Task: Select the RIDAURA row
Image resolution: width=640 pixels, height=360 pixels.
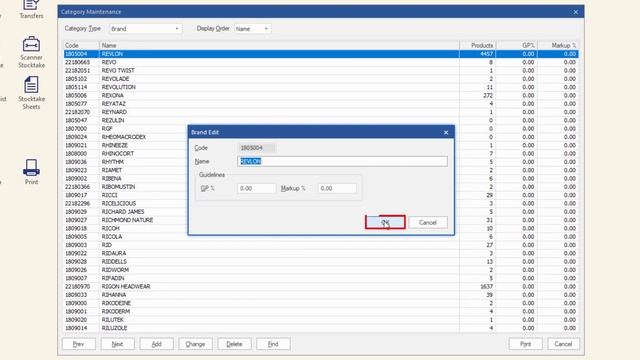Action: click(x=321, y=253)
